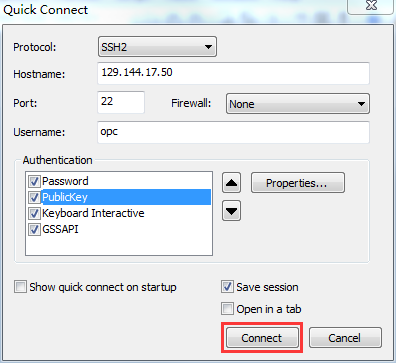396x363 pixels.
Task: Expand the Firewall None dropdown
Action: tap(298, 104)
